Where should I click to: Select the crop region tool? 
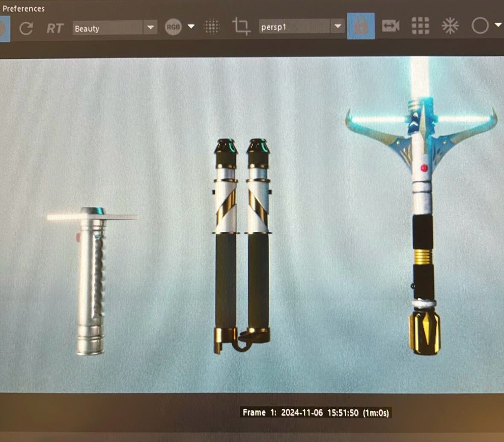pos(241,26)
